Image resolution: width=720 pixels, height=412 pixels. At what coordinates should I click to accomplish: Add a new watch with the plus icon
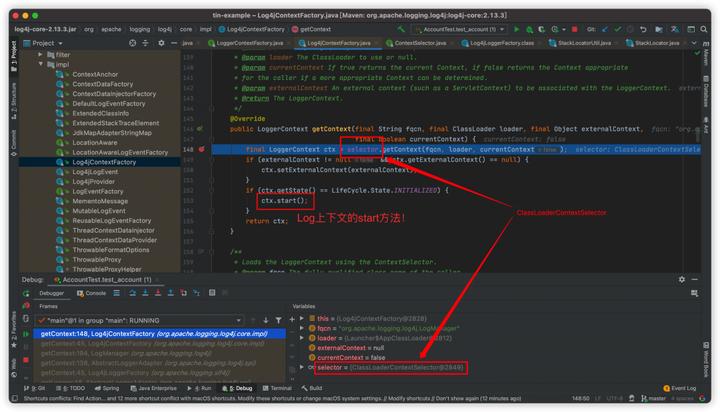click(292, 319)
